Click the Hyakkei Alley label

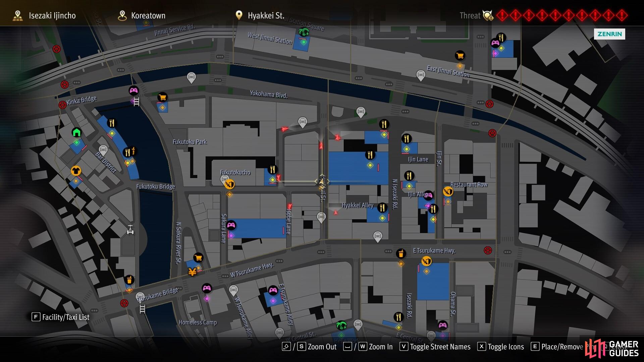point(358,205)
